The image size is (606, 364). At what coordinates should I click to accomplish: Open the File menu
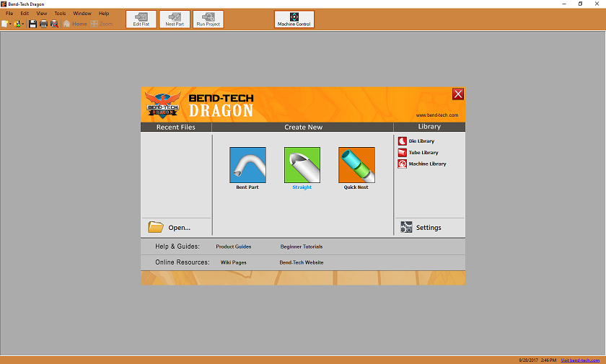click(9, 14)
